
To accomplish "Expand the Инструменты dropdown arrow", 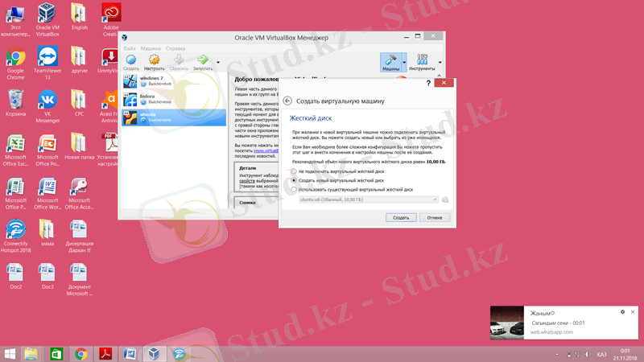I will coord(440,63).
